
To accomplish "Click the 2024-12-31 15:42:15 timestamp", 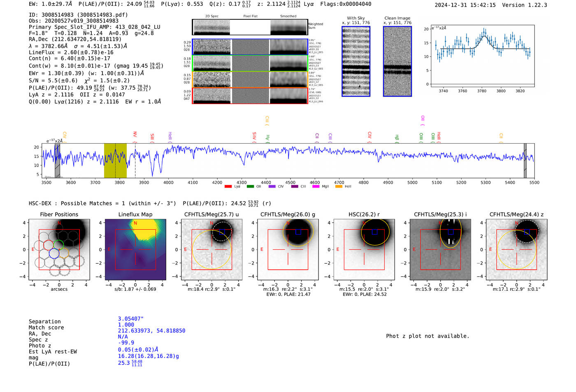I will coord(465,5).
